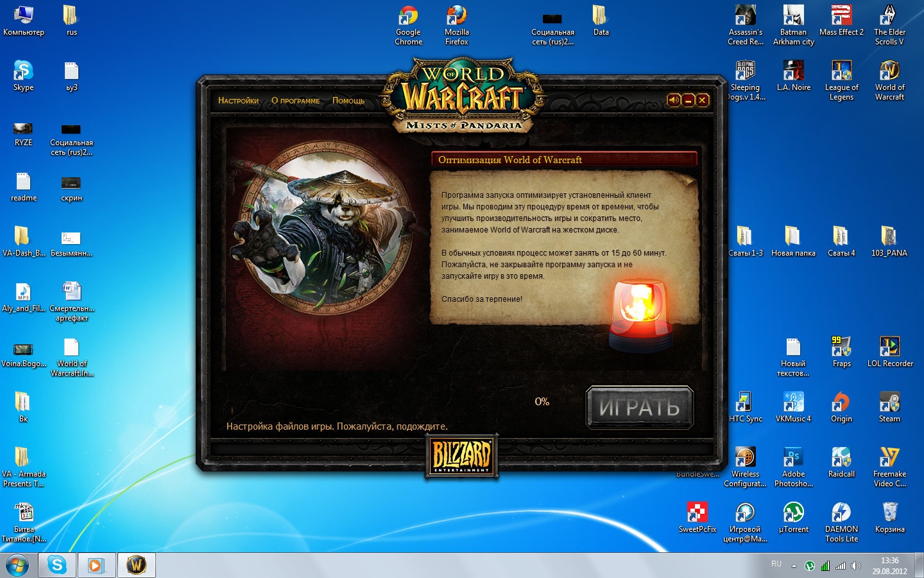Select the Origin desktop shortcut

[x=841, y=408]
